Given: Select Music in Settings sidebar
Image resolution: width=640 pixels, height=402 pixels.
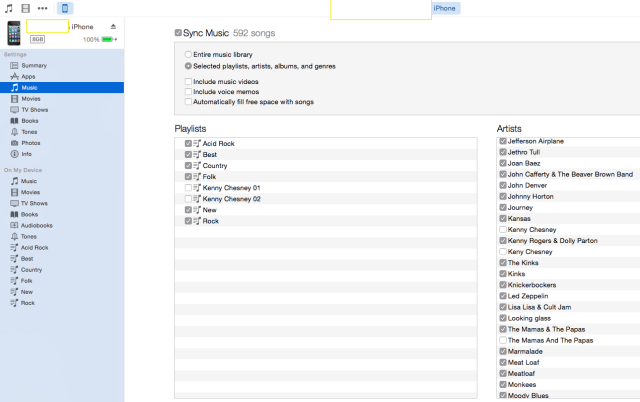Looking at the screenshot, I should [62, 87].
